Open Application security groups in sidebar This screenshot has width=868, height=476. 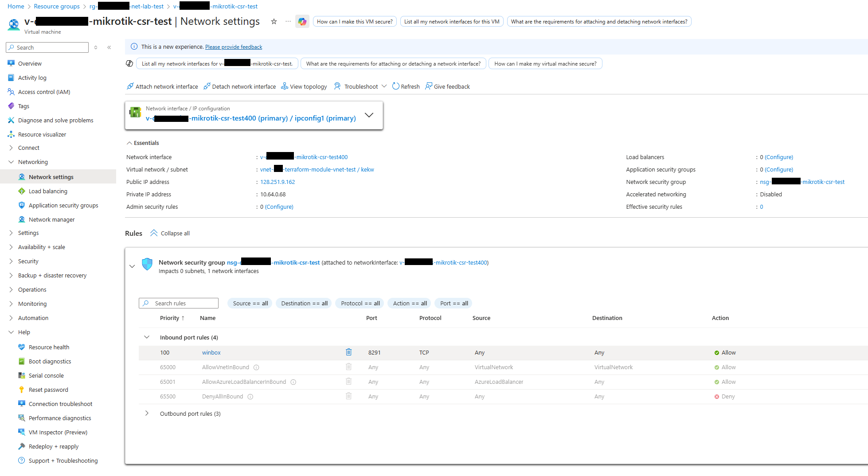point(63,205)
